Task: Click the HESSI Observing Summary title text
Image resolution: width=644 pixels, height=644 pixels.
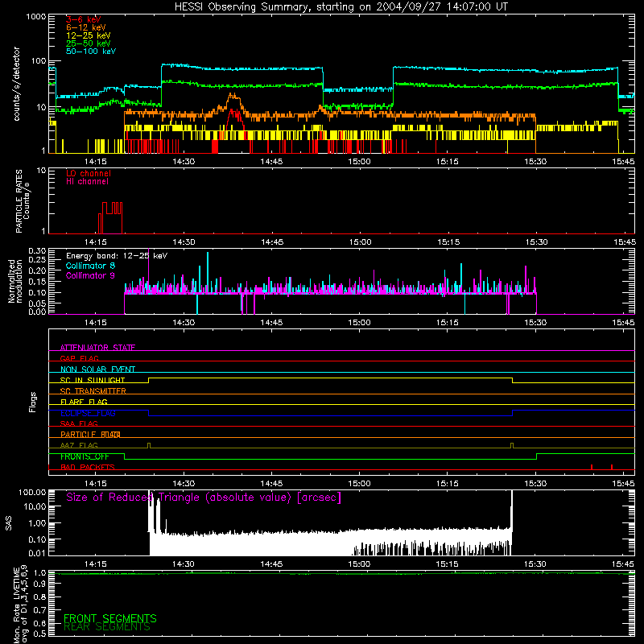Action: point(341,7)
